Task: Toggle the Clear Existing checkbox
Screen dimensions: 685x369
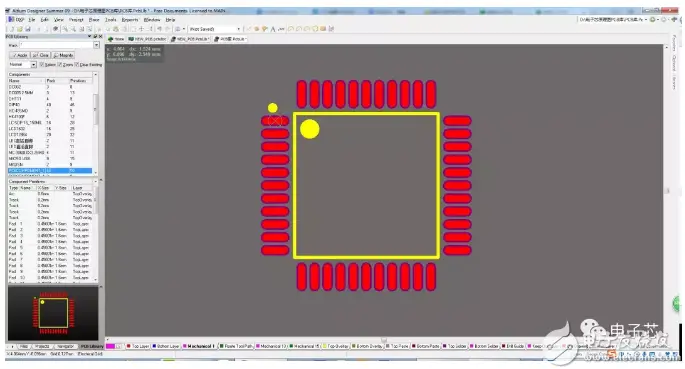Action: click(77, 65)
